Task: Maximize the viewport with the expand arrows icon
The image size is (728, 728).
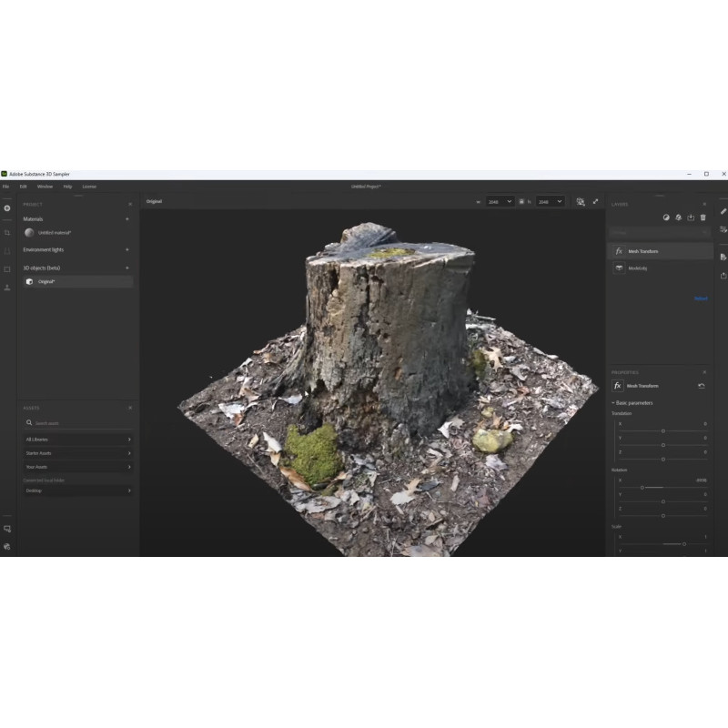Action: [x=595, y=201]
